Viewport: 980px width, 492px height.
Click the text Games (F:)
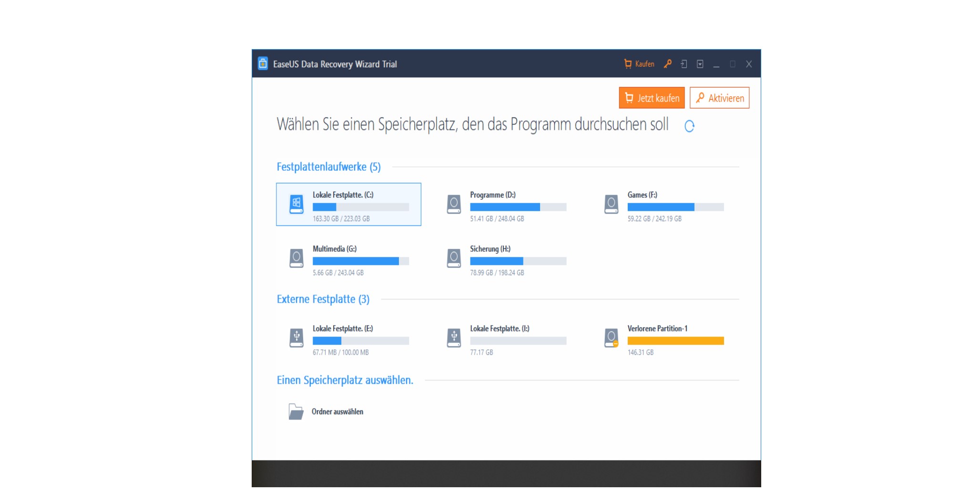coord(642,195)
